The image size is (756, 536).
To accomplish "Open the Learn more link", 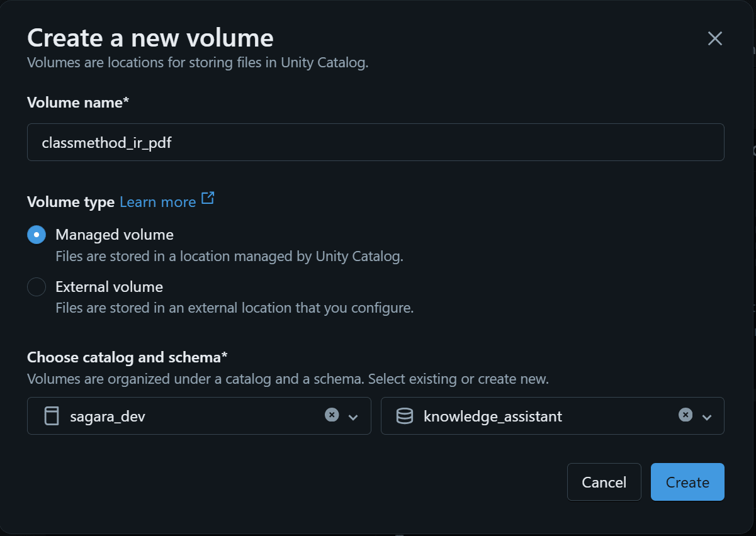I will coord(157,202).
